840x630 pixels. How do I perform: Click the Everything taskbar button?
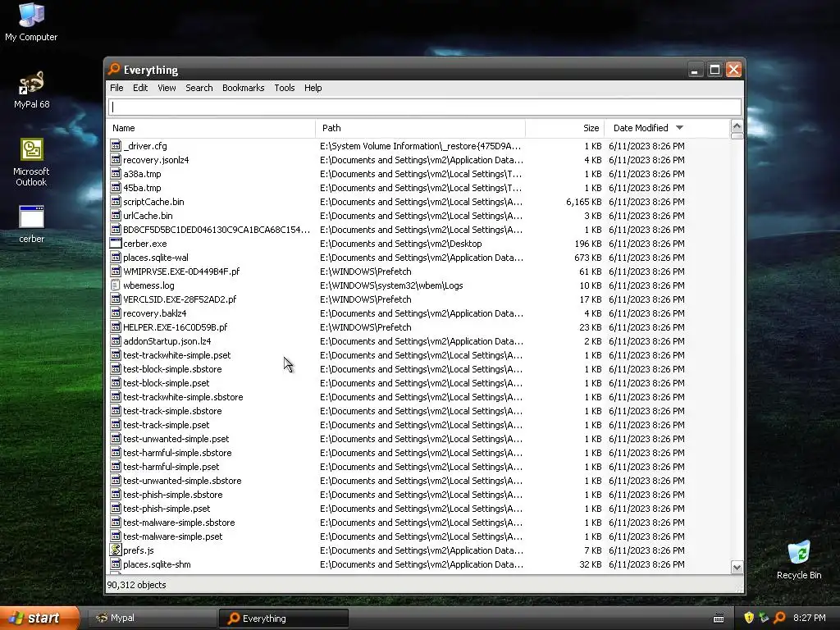tap(283, 619)
